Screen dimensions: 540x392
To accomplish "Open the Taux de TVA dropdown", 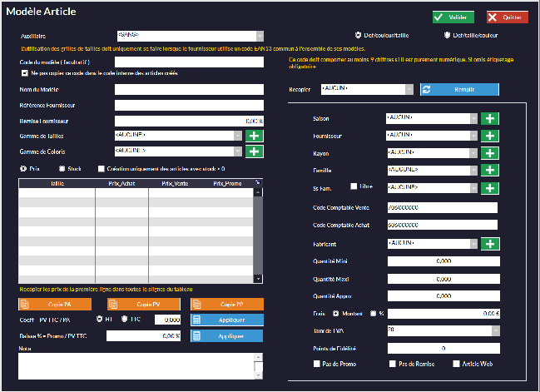I will coord(497,330).
